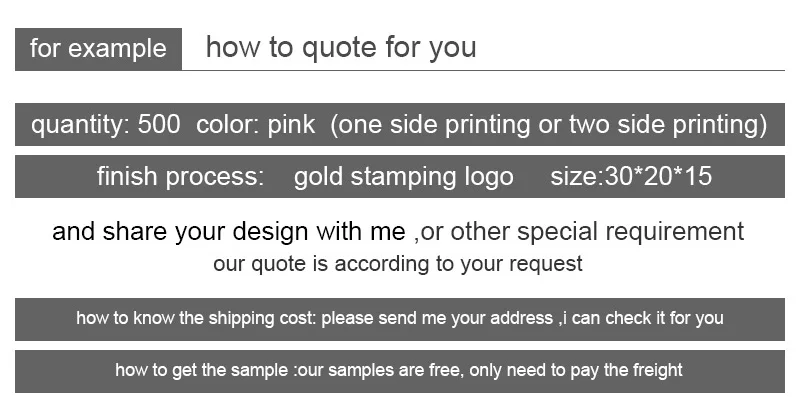Click the "for example" label box
Image resolution: width=800 pixels, height=415 pixels.
(98, 48)
